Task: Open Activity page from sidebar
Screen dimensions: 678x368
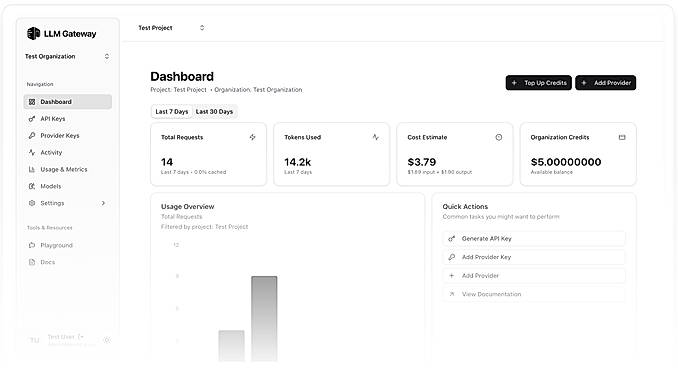Action: pos(67,153)
